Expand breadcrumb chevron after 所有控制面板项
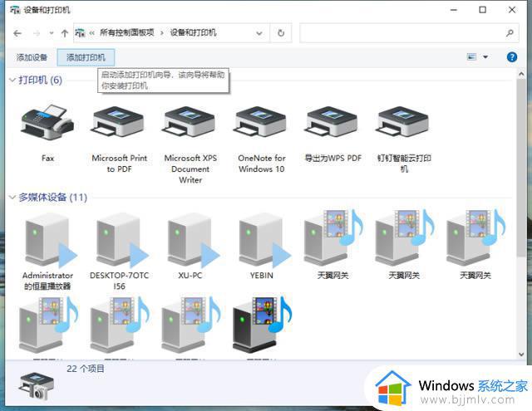 pos(162,33)
